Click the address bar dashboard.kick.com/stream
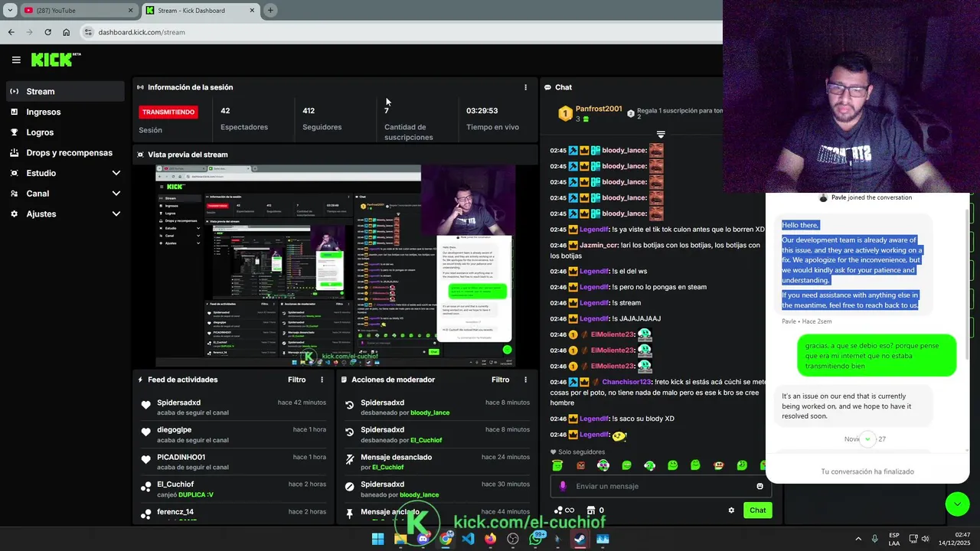 (x=142, y=32)
